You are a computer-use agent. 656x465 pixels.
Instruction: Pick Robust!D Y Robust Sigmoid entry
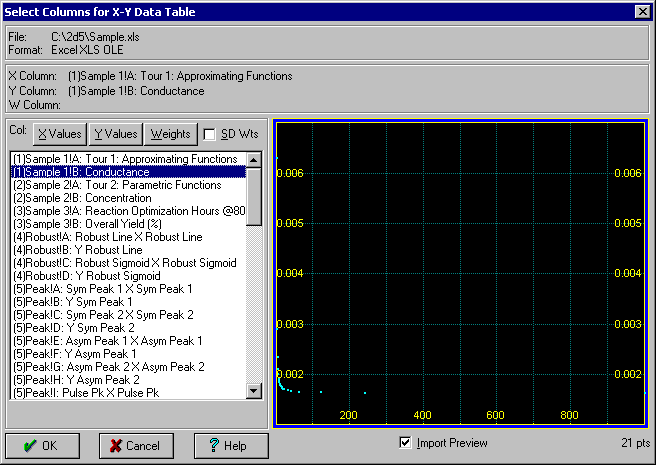point(86,276)
